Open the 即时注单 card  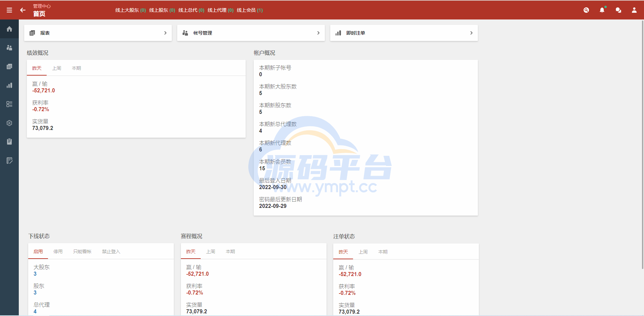tap(404, 33)
